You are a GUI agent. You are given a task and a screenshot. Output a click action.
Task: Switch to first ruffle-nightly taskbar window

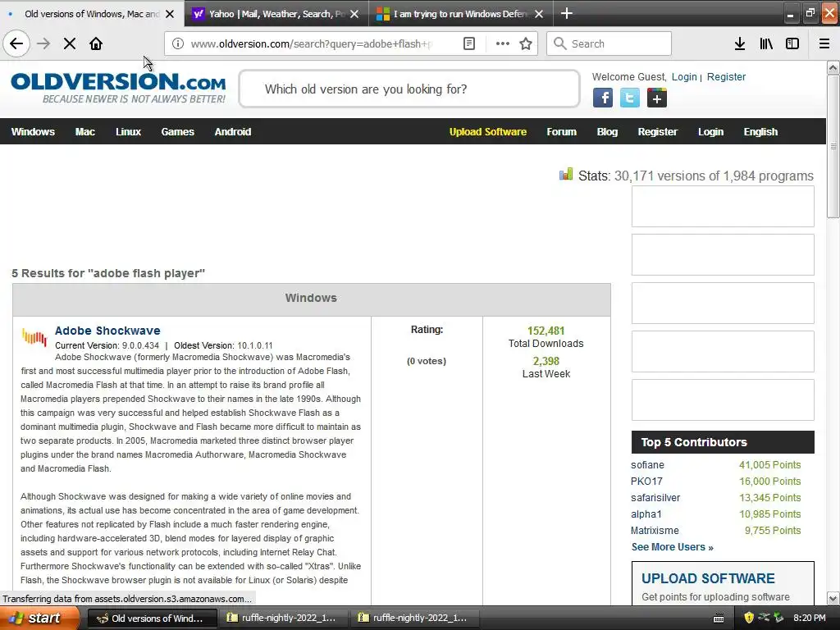[x=284, y=618]
